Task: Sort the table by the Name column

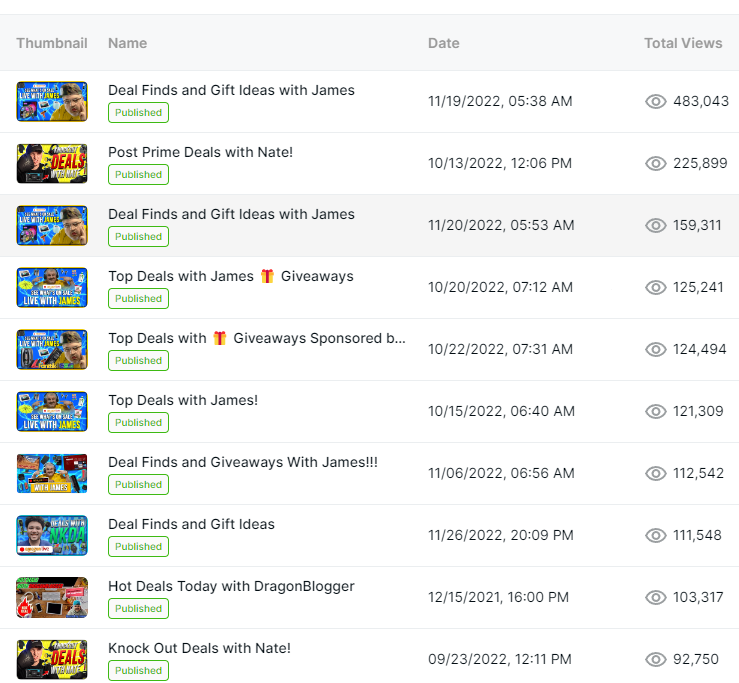Action: tap(127, 43)
